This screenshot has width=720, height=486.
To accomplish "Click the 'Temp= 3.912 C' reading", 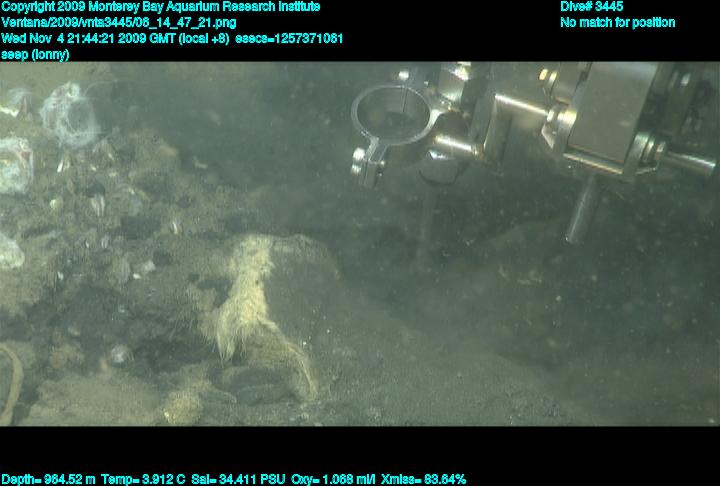I will tap(143, 480).
